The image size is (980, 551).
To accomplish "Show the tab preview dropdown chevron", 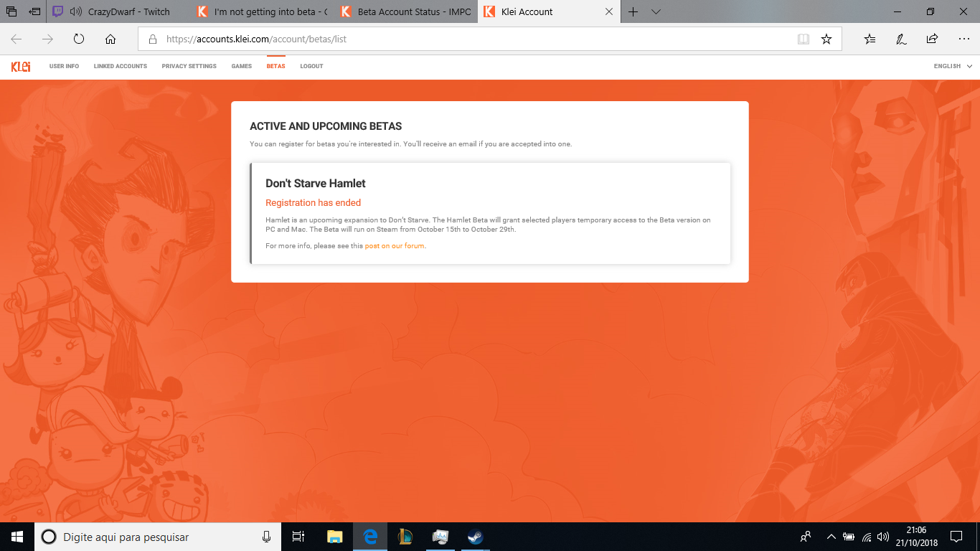I will click(x=656, y=11).
